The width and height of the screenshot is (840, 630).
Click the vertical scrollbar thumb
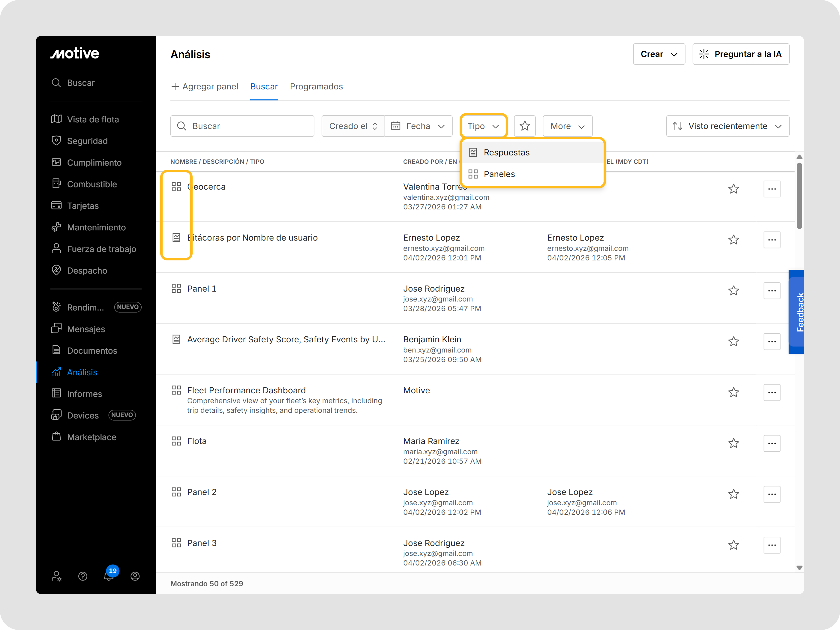coord(799,196)
